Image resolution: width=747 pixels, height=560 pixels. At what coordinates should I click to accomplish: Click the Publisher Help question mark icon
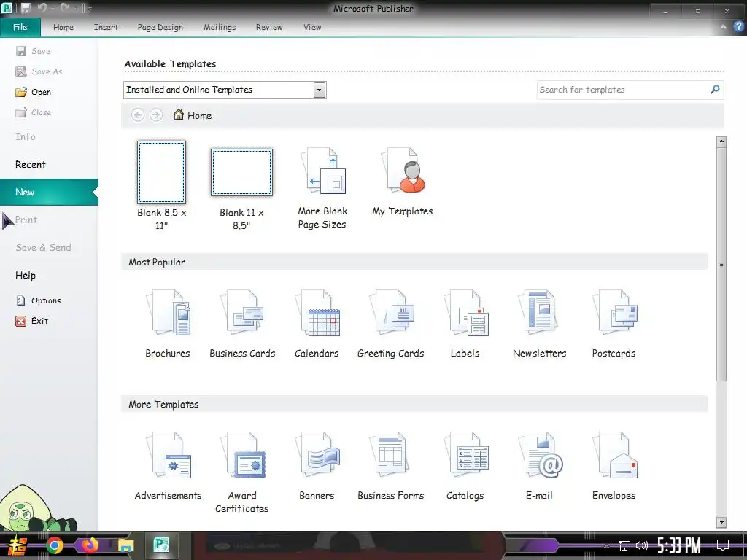[738, 27]
